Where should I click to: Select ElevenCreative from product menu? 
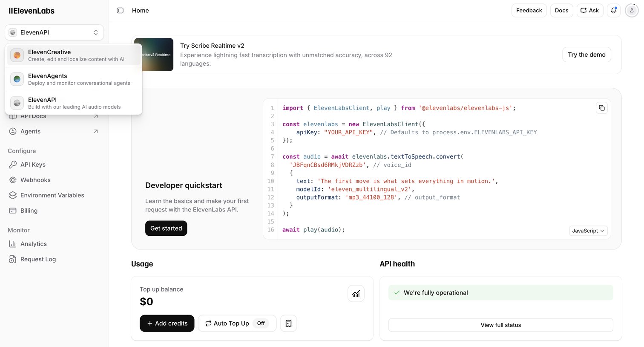(74, 55)
